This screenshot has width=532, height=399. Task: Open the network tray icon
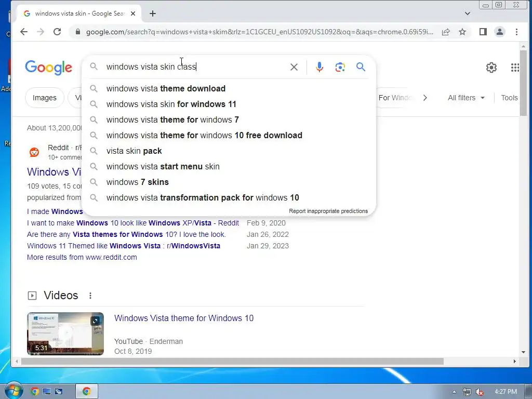pos(467,392)
